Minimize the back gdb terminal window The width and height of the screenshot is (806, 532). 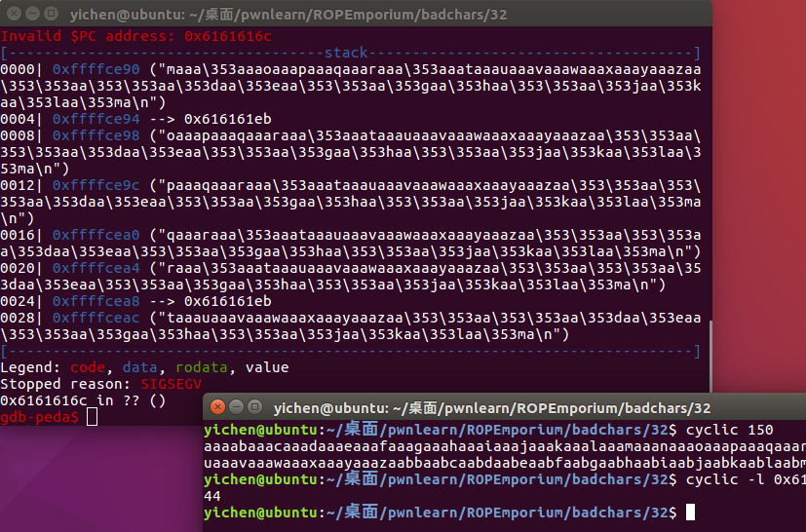(32, 14)
